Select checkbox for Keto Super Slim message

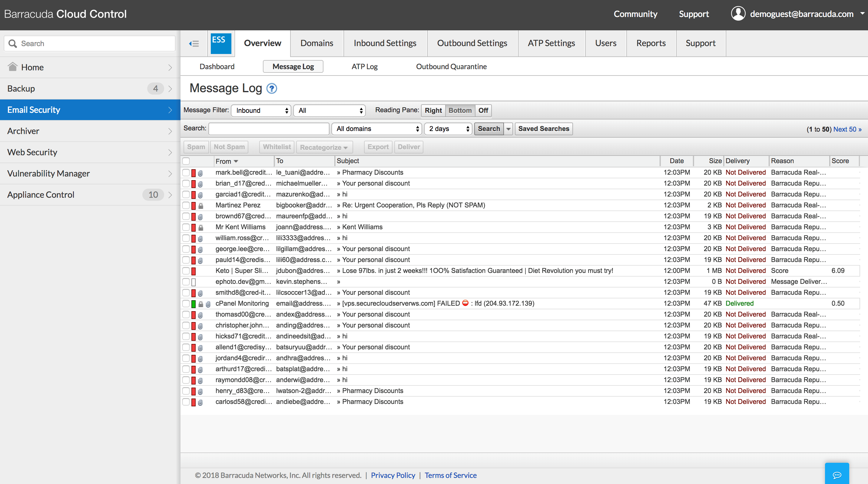coord(186,271)
